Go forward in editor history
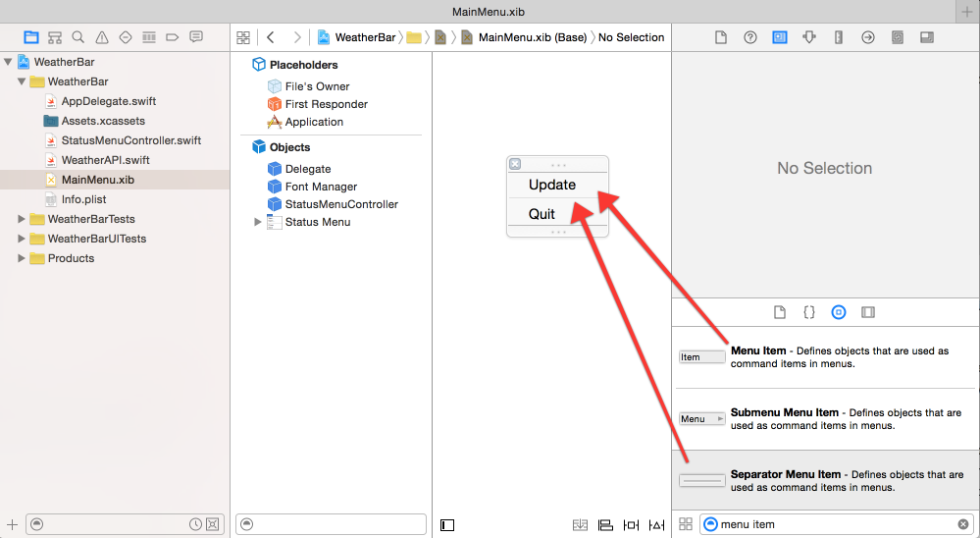980x538 pixels. (297, 37)
